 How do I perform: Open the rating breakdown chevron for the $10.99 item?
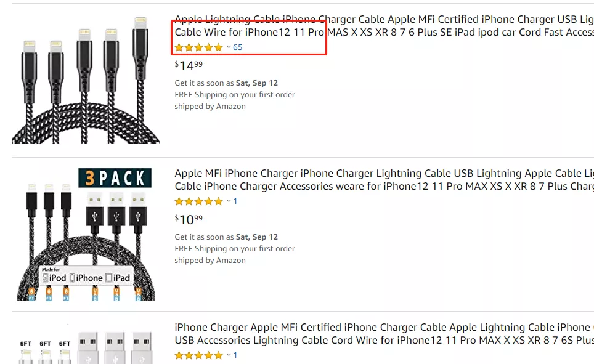point(229,201)
